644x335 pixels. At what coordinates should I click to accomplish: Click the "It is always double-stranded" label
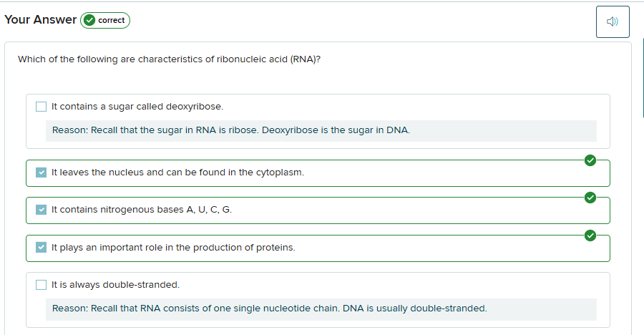115,285
